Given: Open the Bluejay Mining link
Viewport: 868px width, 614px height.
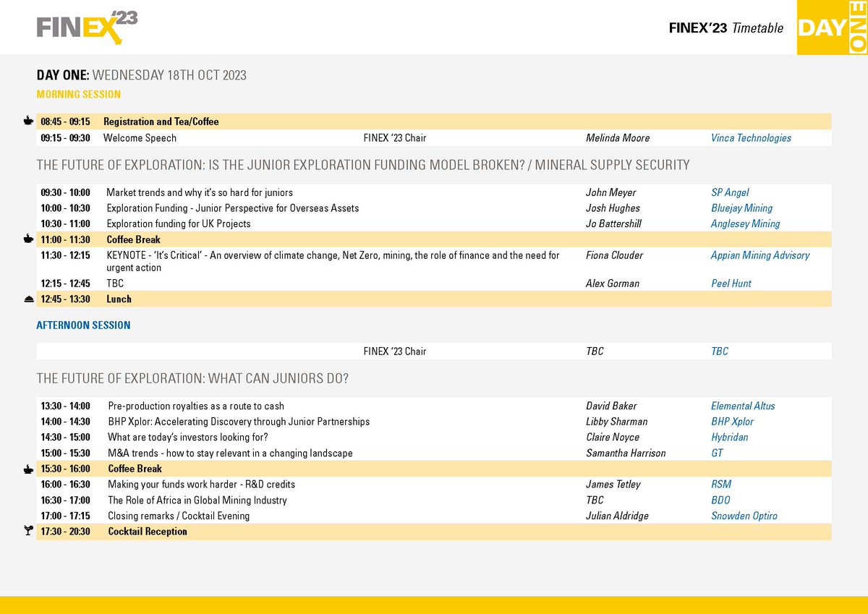Looking at the screenshot, I should click(741, 208).
